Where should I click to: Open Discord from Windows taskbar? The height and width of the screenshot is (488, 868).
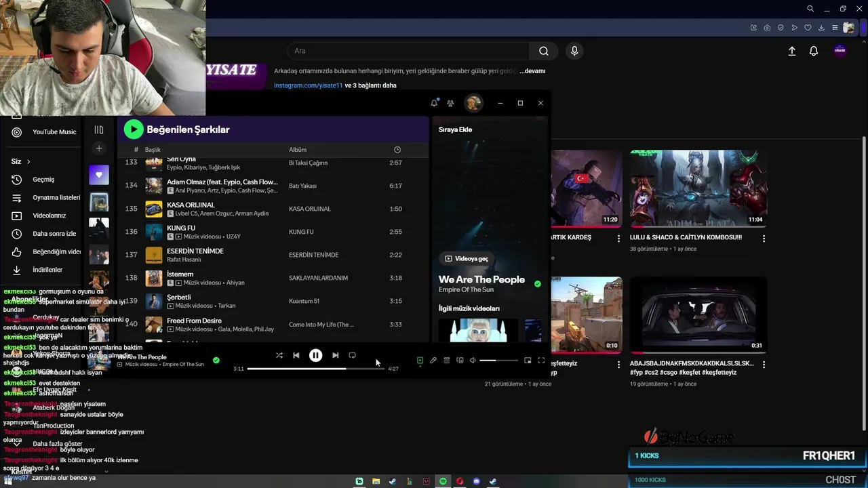coord(476,481)
